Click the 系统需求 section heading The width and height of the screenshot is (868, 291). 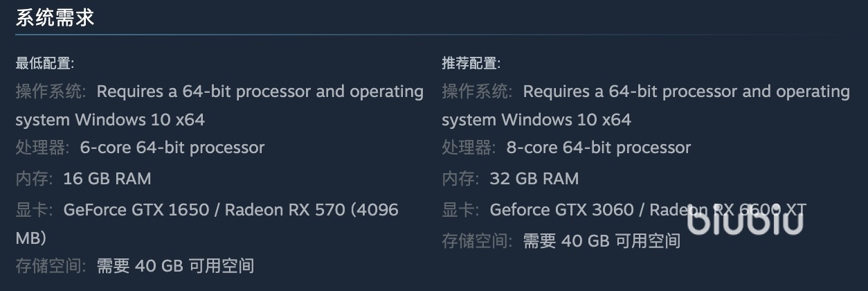(55, 18)
